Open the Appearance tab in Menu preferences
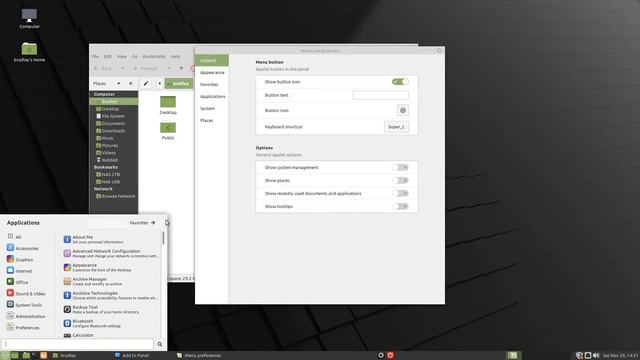 point(212,72)
